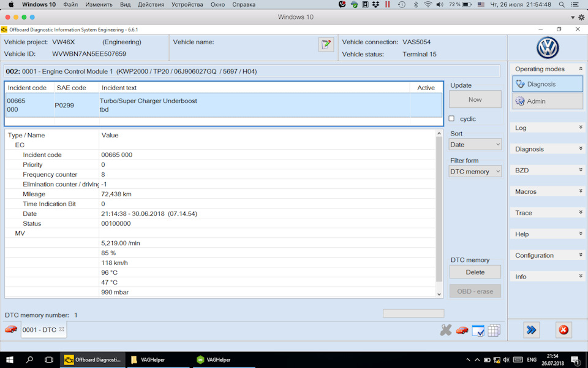588x368 pixels.
Task: Click the blue double-arrow forward button
Action: [531, 330]
